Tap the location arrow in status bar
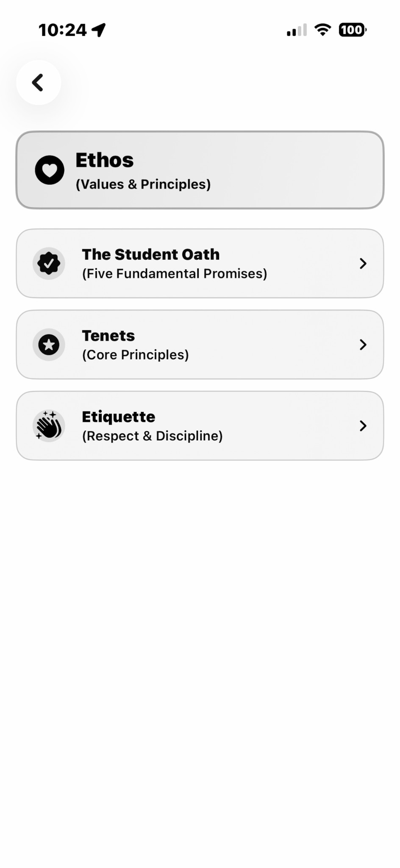 (x=99, y=30)
